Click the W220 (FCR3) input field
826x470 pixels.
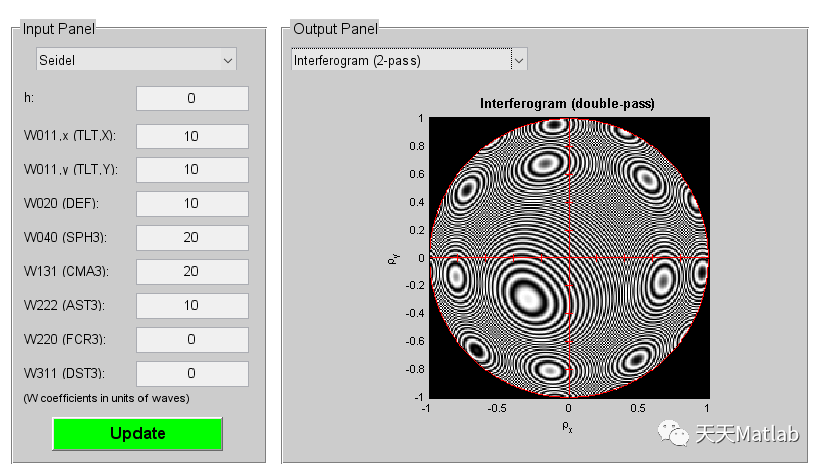[x=192, y=339]
